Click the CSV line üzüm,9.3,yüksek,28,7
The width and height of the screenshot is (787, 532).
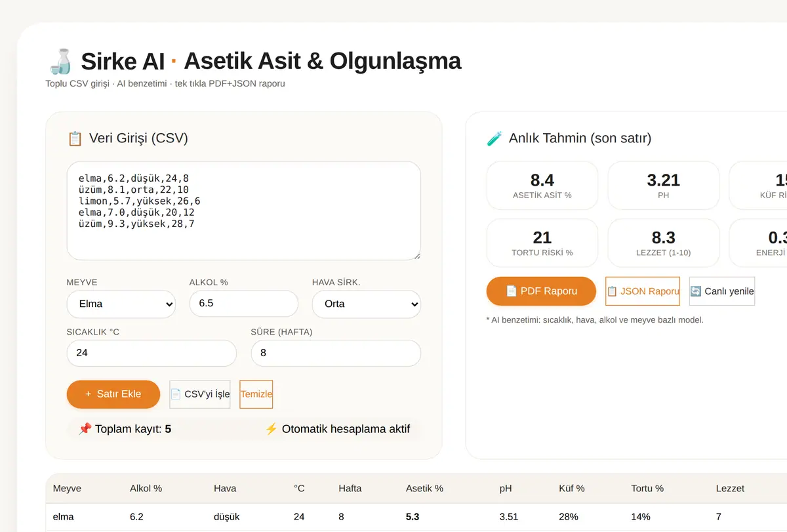click(136, 224)
